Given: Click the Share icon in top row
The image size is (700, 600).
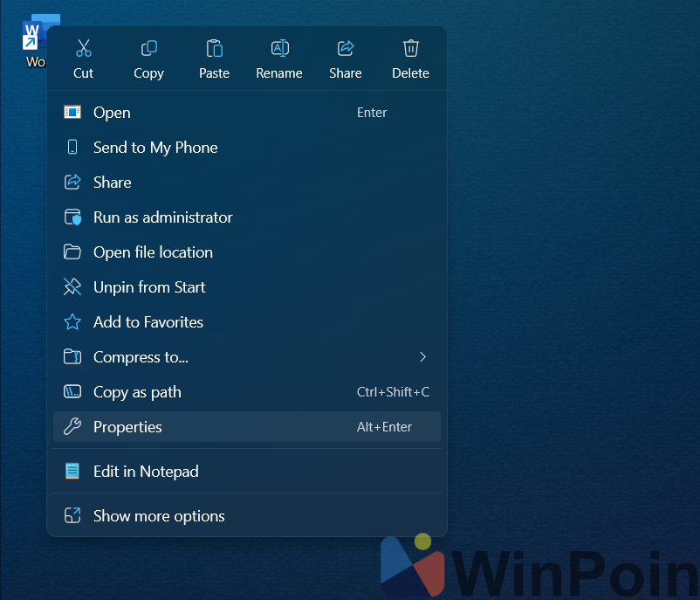Looking at the screenshot, I should click(x=346, y=48).
